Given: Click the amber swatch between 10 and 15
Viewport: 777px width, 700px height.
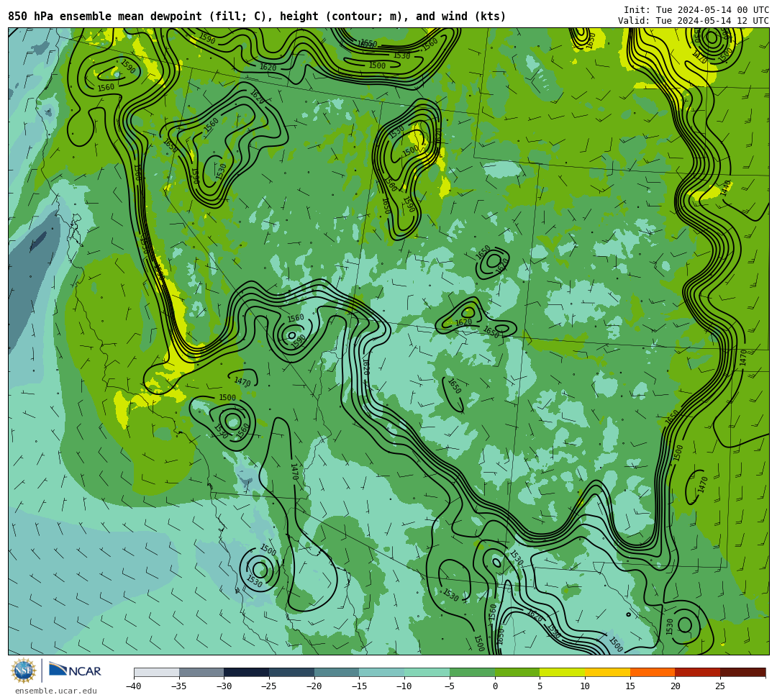Looking at the screenshot, I should [x=607, y=672].
